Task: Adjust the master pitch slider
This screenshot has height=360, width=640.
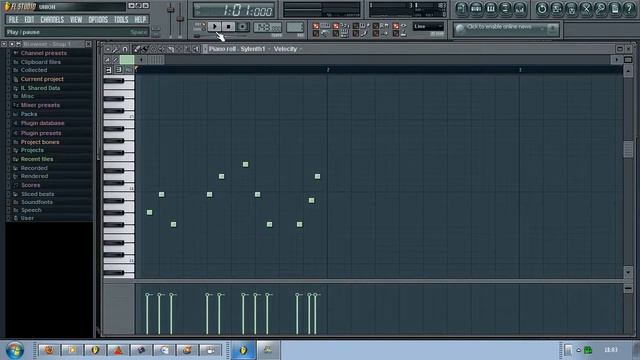Action: pyautogui.click(x=180, y=18)
